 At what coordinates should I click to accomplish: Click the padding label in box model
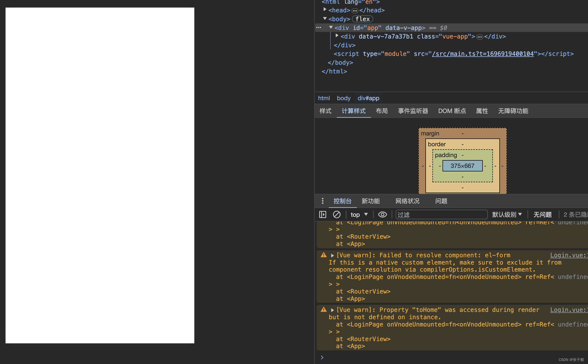point(446,155)
